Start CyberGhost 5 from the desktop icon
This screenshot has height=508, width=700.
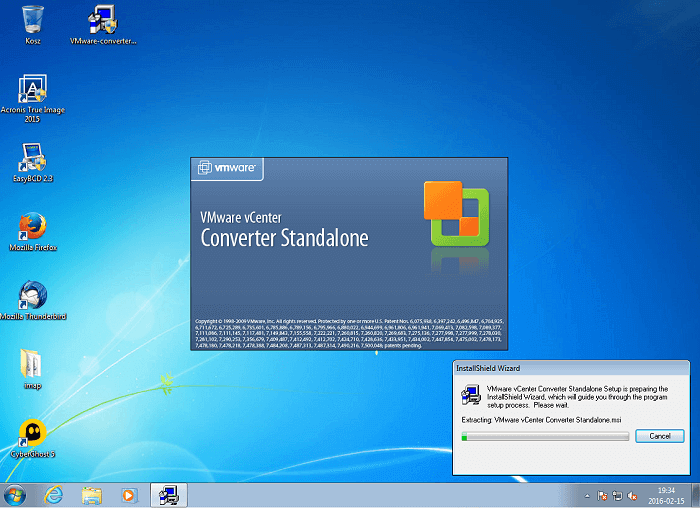[33, 433]
